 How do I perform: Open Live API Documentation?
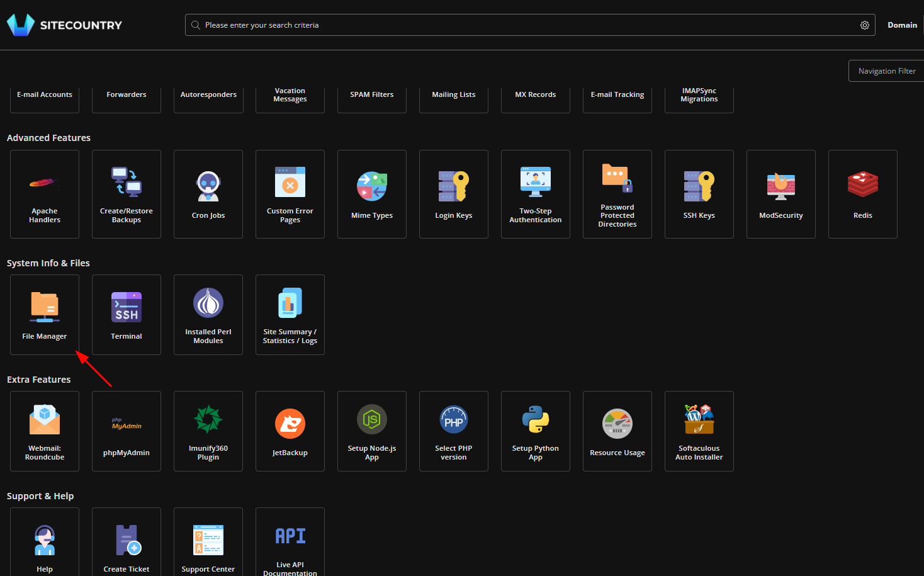click(290, 542)
